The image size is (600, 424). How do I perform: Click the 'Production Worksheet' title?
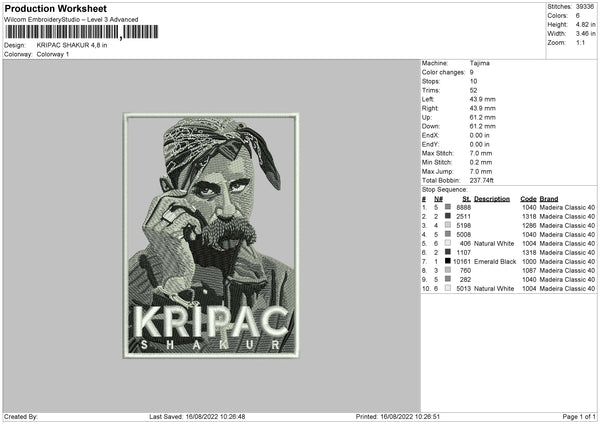coord(55,8)
